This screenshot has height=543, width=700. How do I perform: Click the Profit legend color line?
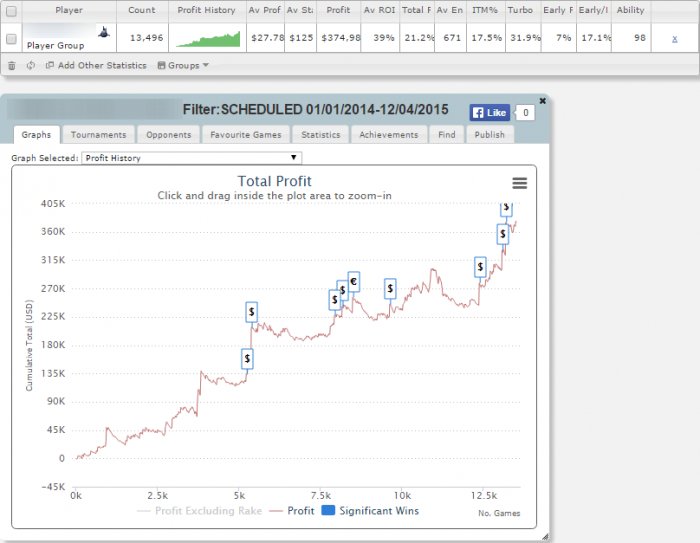[276, 511]
